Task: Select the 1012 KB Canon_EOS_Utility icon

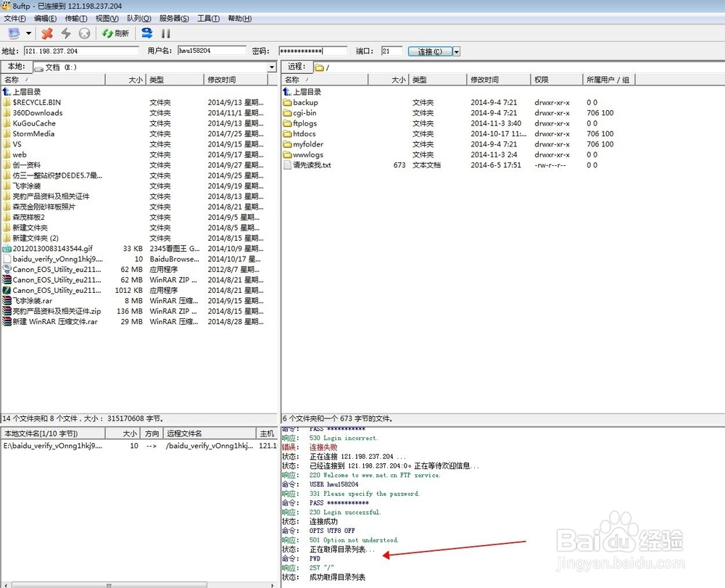Action: point(7,290)
